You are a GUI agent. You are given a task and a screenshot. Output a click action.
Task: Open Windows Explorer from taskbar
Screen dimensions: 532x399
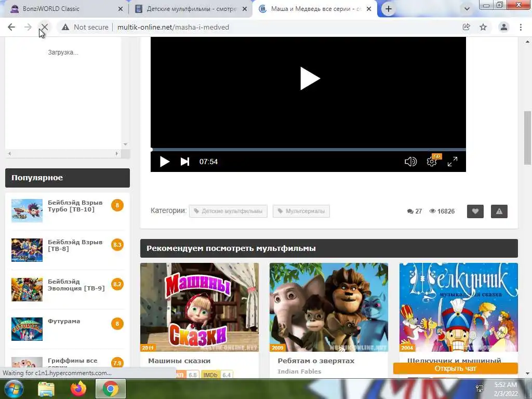point(46,389)
